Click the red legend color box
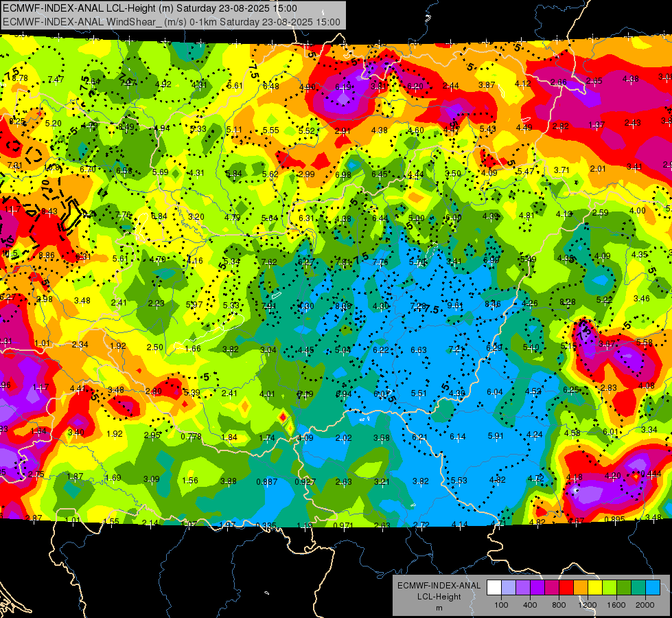 click(x=566, y=588)
